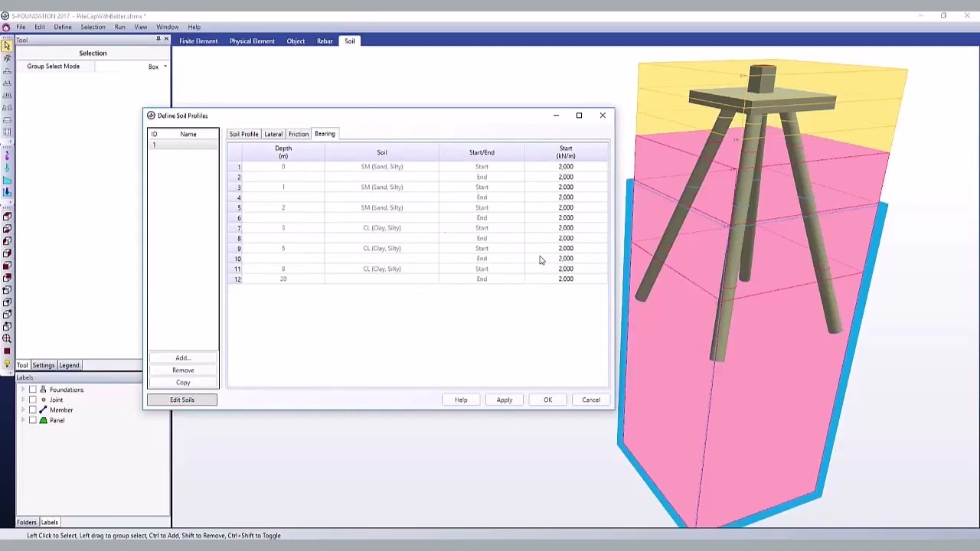The height and width of the screenshot is (551, 980).
Task: Select soil profile ID 1 in list
Action: 183,145
